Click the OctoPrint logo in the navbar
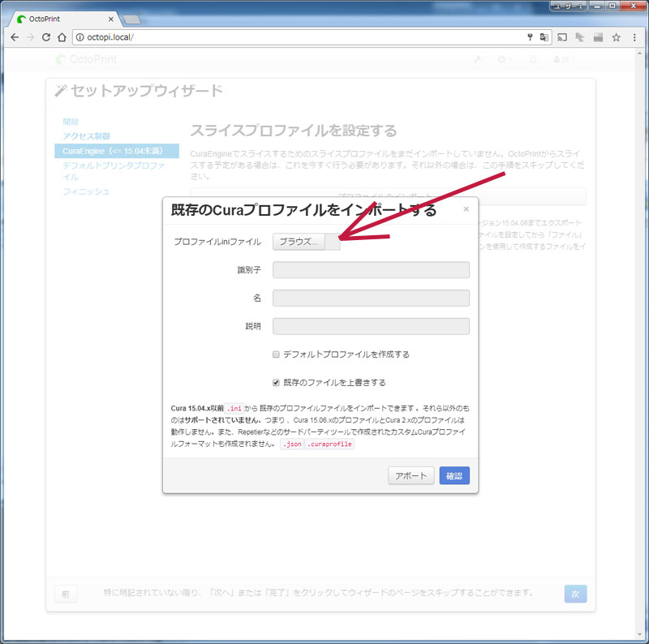This screenshot has width=649, height=644. pyautogui.click(x=87, y=59)
